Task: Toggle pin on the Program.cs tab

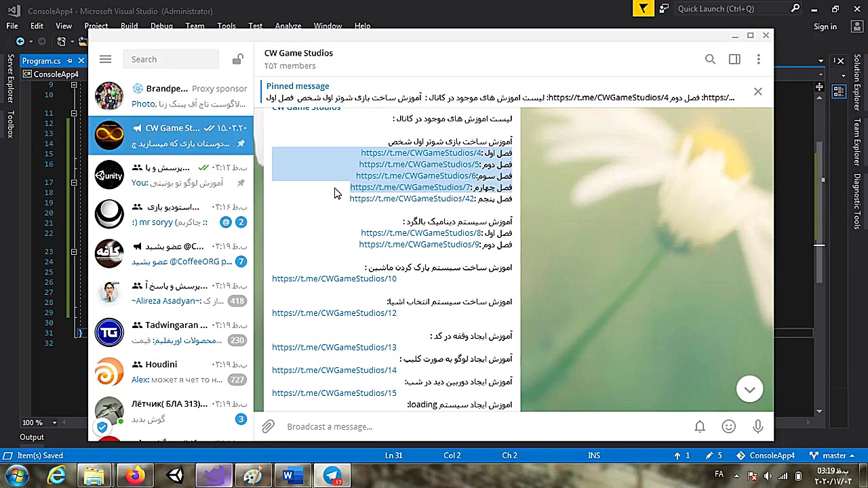Action: (69, 61)
